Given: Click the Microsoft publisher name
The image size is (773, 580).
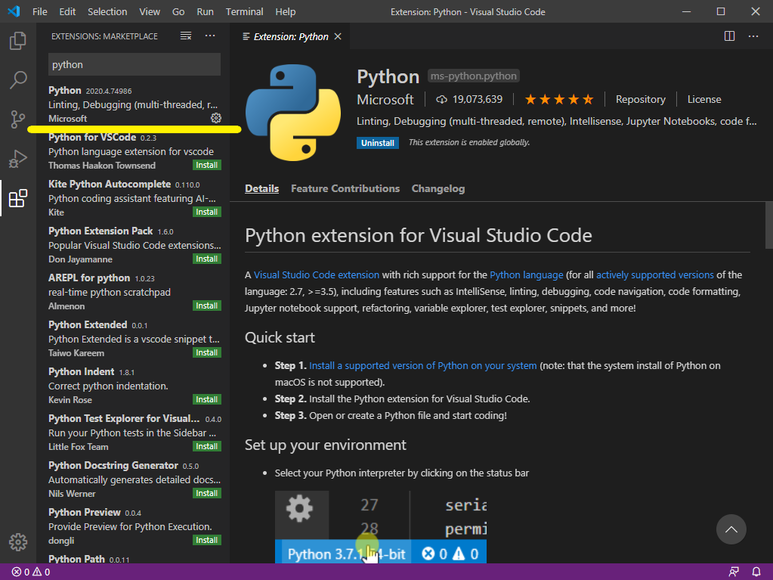Looking at the screenshot, I should point(385,100).
